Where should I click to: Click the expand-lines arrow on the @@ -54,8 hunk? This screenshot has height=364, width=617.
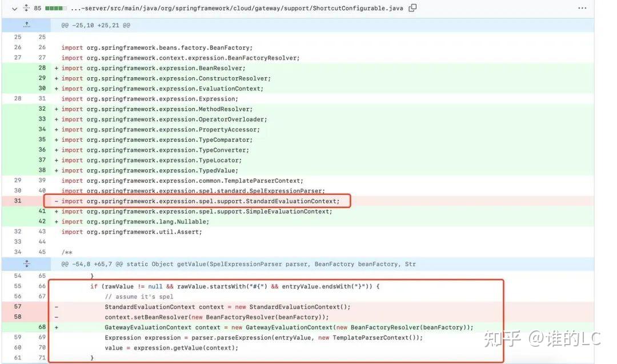(x=27, y=263)
